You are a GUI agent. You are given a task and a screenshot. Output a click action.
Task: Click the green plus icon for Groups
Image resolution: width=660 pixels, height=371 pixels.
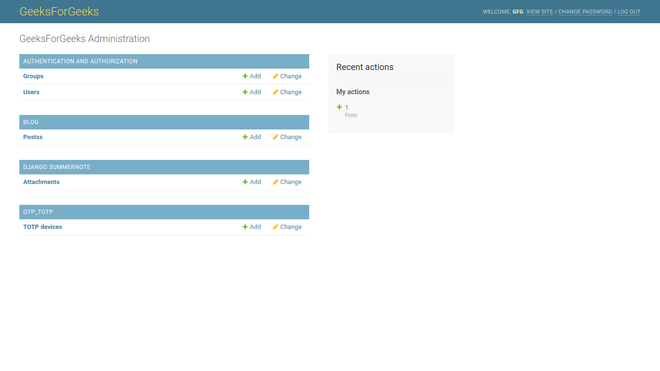tap(245, 76)
